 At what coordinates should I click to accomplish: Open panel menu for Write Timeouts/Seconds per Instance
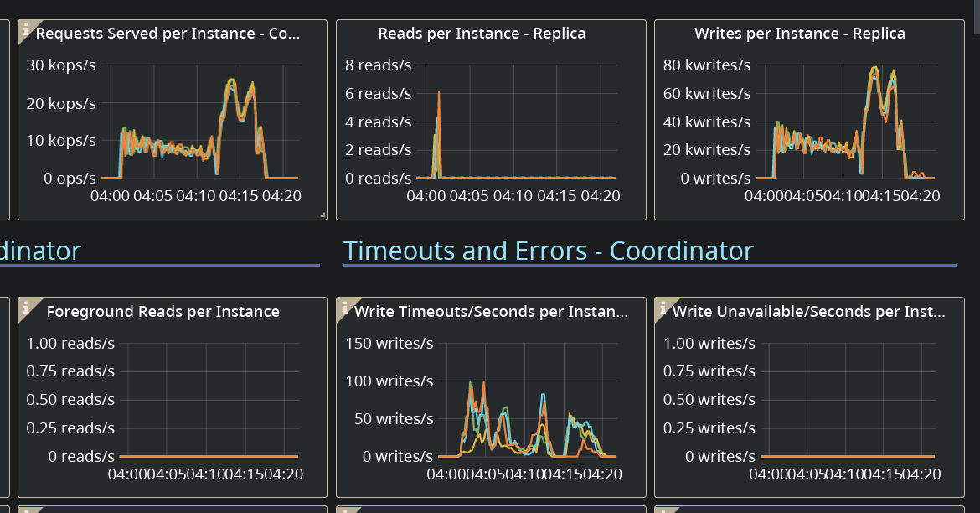490,311
